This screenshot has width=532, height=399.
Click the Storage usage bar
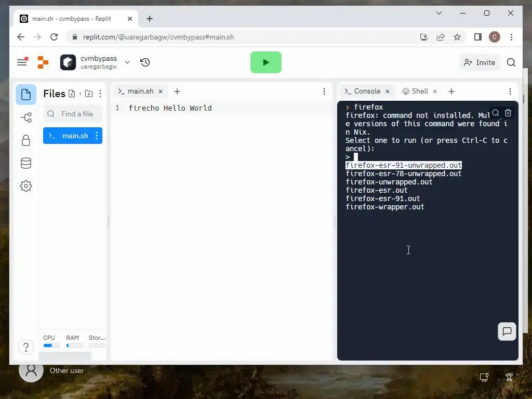97,345
